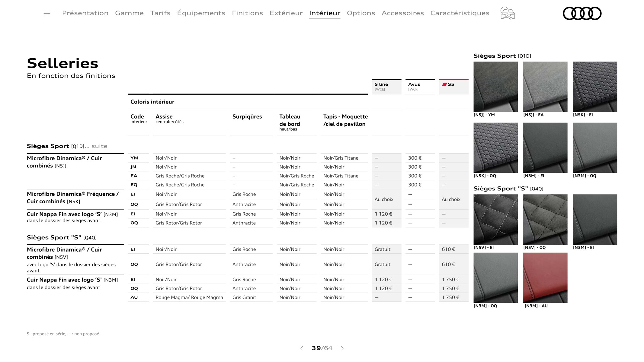Select Sièges Sport [N3M] - OQ swatch
Image resolution: width=644 pixels, height=362 pixels.
tap(595, 148)
